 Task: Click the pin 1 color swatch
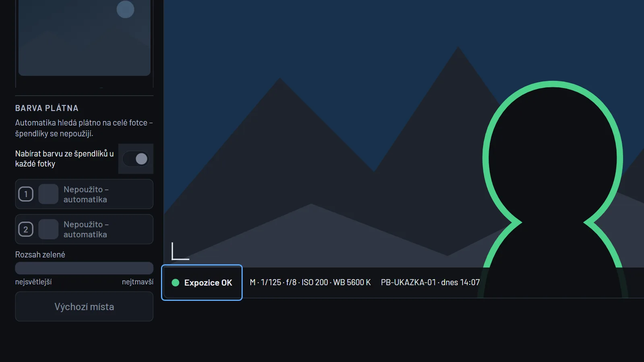coord(48,194)
